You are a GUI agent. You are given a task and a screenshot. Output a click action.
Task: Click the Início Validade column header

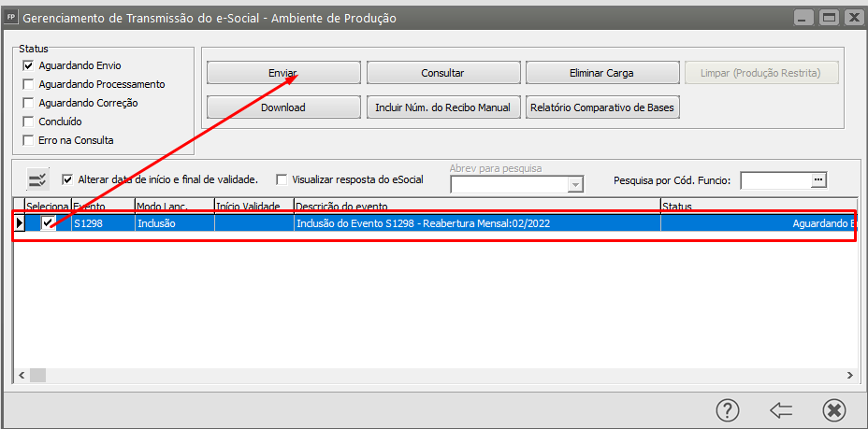click(254, 206)
